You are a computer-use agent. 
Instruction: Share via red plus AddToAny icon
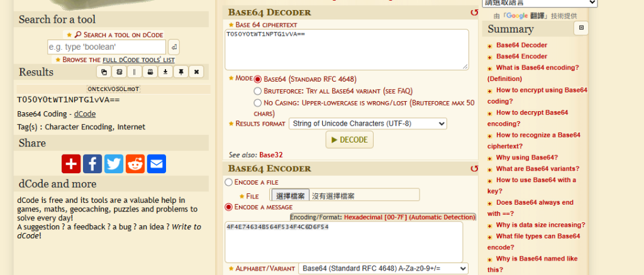click(71, 164)
